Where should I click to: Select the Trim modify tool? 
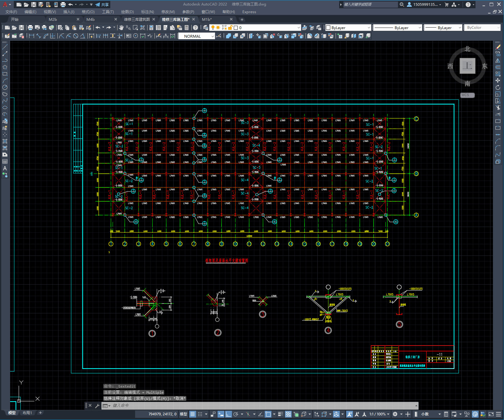498,108
